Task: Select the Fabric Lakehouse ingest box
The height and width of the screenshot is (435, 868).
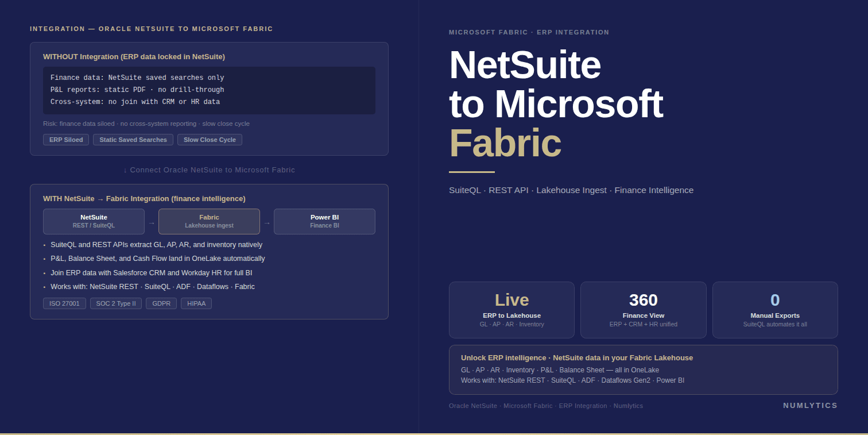Action: pos(209,221)
